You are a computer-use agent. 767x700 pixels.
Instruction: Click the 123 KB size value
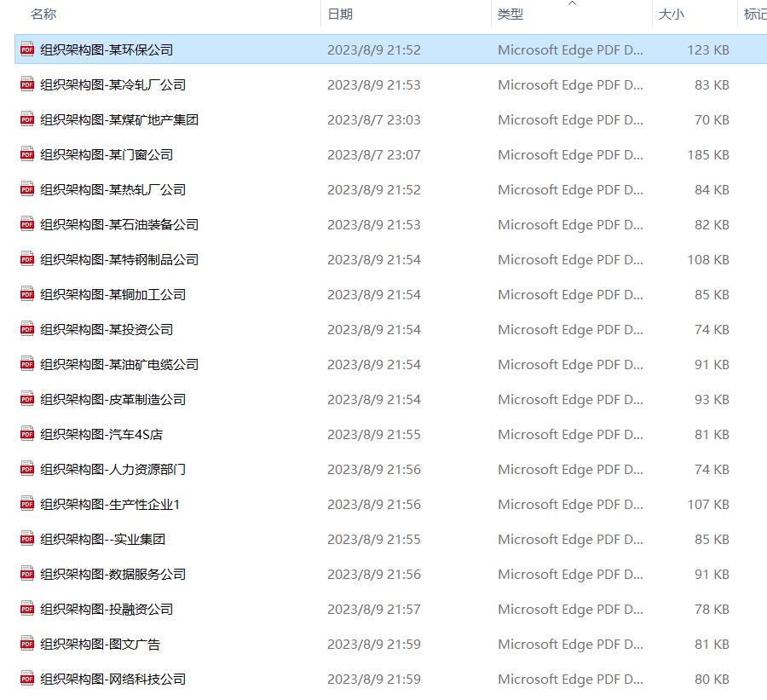pos(708,50)
